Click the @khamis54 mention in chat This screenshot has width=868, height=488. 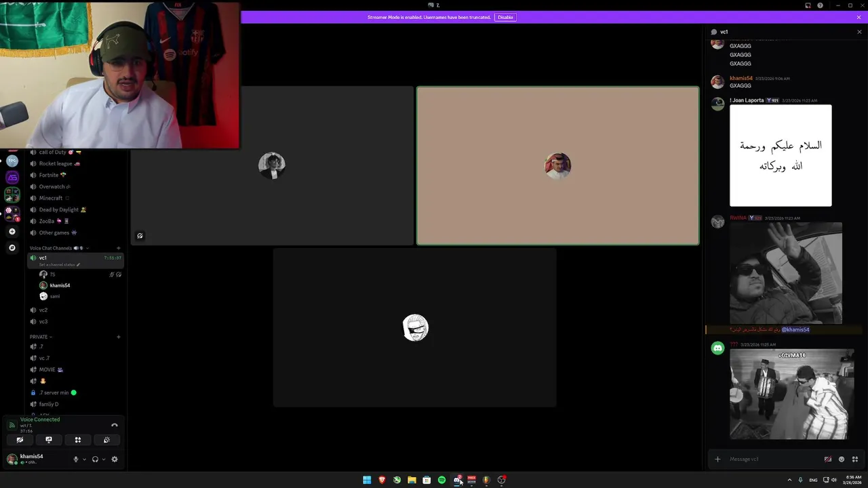point(795,329)
